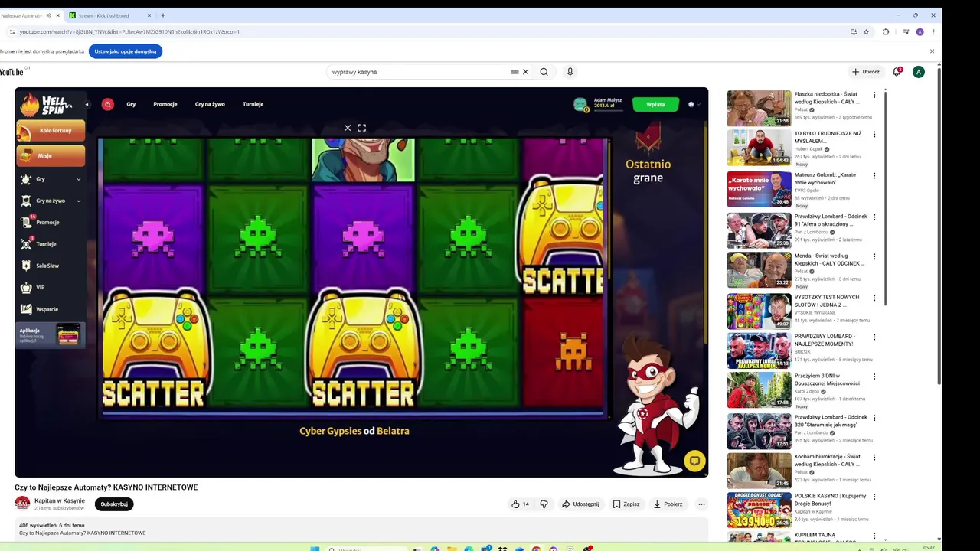Click the Ustaw jako opcję domyślną button
This screenshot has width=980, height=551.
click(126, 51)
